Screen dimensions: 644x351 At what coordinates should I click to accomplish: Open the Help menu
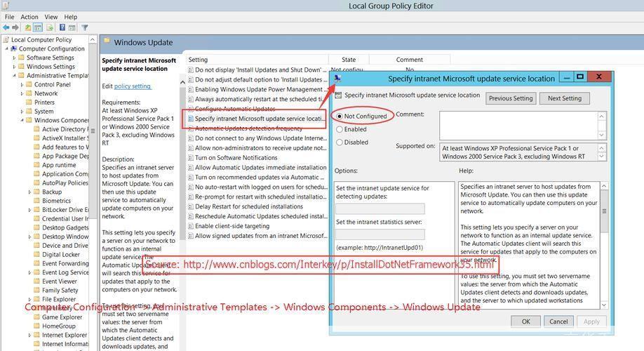(71, 17)
